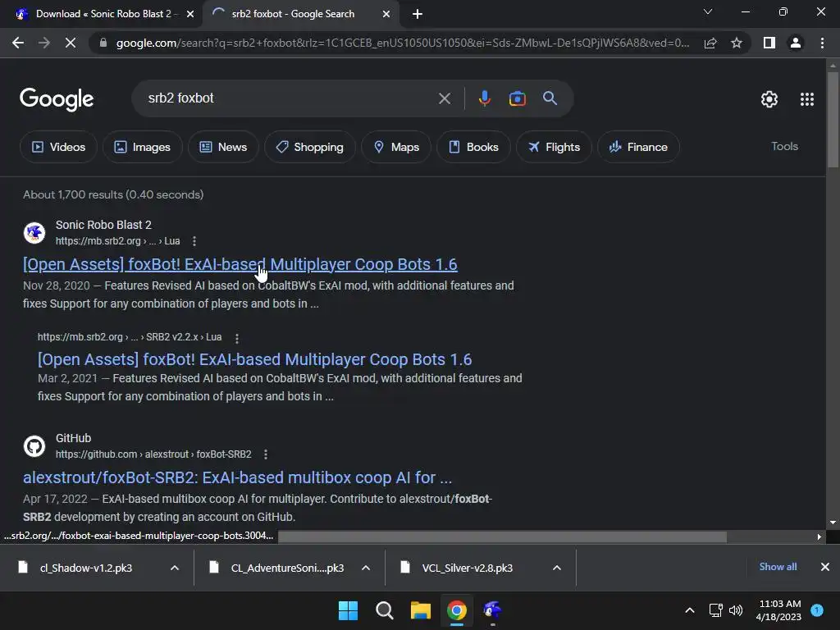840x630 pixels.
Task: Stop loading the page
Action: point(71,43)
